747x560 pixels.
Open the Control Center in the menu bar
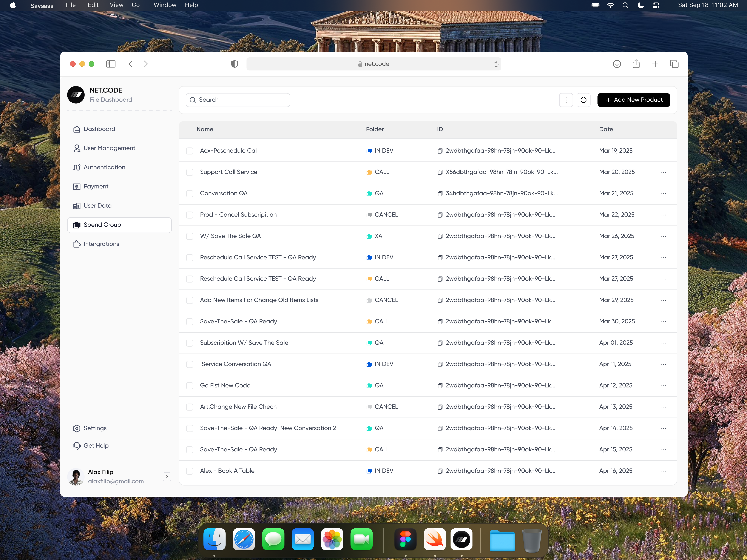(x=655, y=5)
